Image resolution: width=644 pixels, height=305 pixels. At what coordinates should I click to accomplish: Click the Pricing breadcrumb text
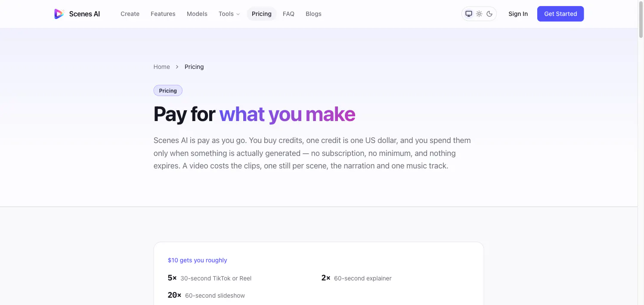pyautogui.click(x=194, y=67)
